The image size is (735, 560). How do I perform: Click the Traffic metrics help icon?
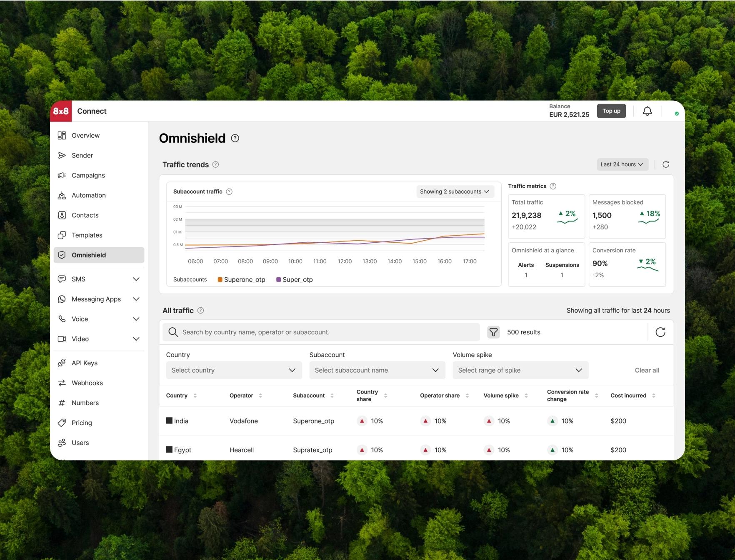click(x=553, y=186)
